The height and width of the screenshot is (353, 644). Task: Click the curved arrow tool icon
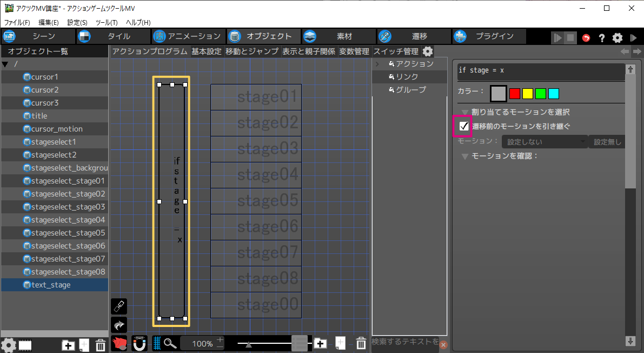[118, 325]
